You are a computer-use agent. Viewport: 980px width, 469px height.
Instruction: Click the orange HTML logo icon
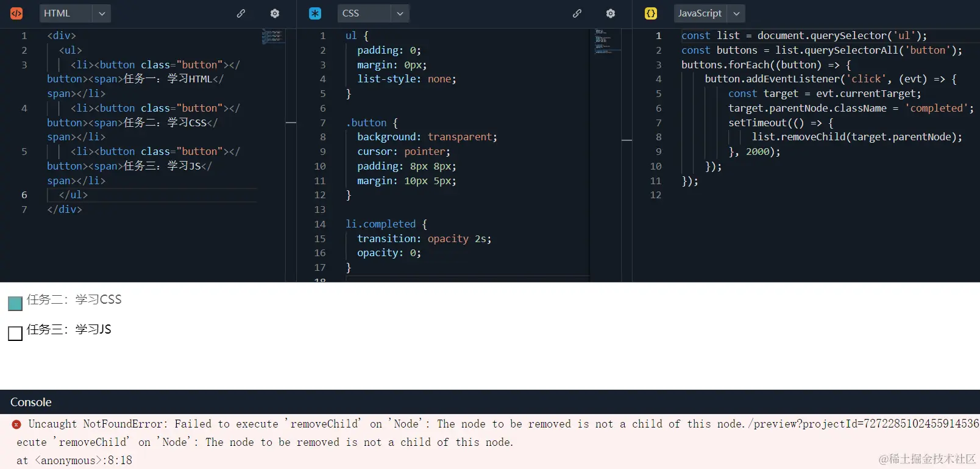pos(16,13)
